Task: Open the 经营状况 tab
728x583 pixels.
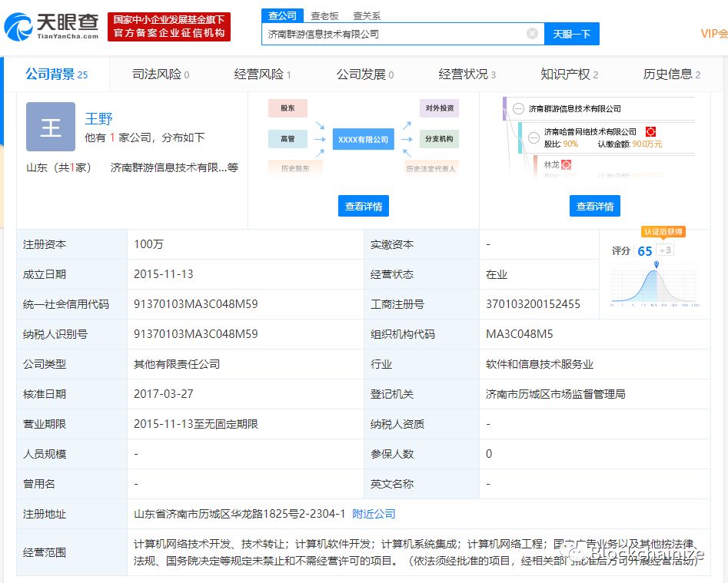Action: (x=467, y=75)
